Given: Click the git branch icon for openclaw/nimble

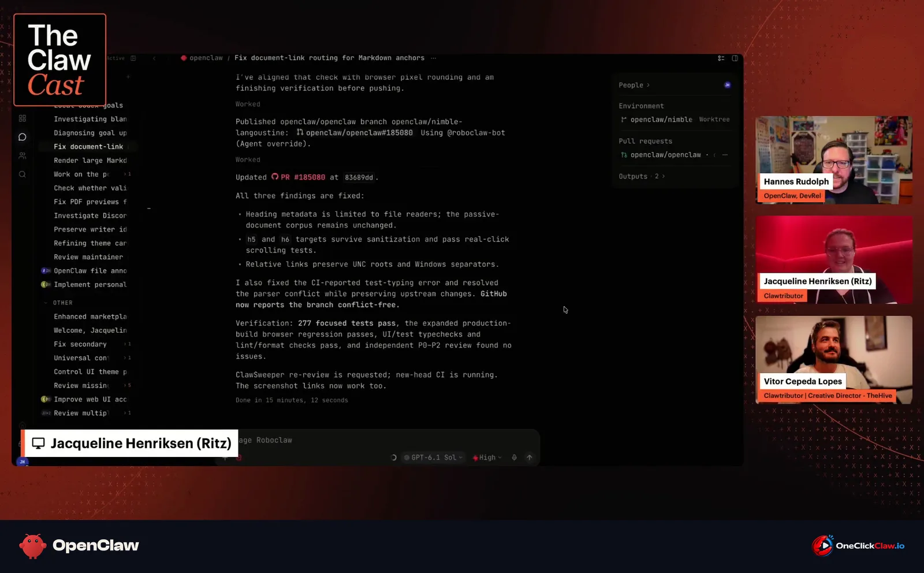Looking at the screenshot, I should pos(624,120).
